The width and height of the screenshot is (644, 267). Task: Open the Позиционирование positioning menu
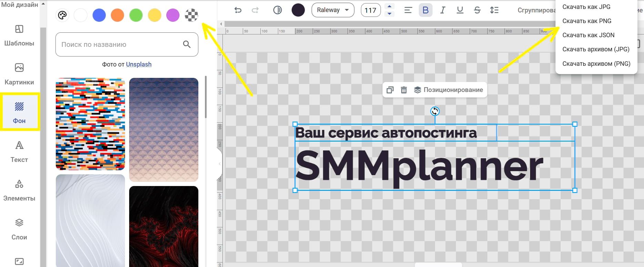point(448,90)
